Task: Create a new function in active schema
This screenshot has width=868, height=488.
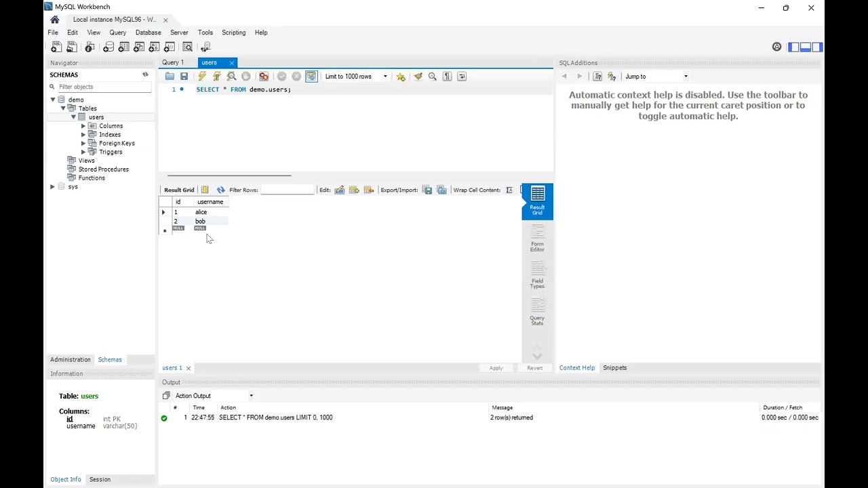Action: click(170, 47)
